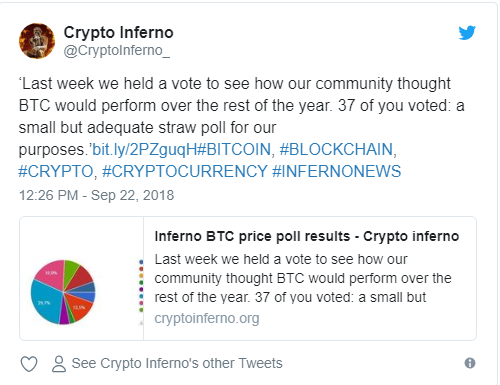The image size is (500, 385).
Task: Click the person profile icon
Action: (59, 364)
